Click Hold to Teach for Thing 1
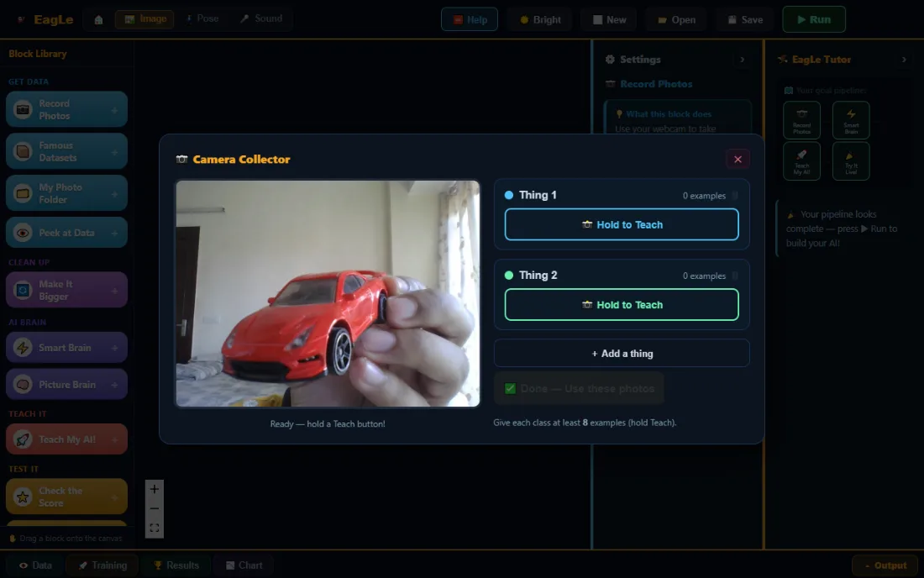The width and height of the screenshot is (924, 578). pos(622,224)
